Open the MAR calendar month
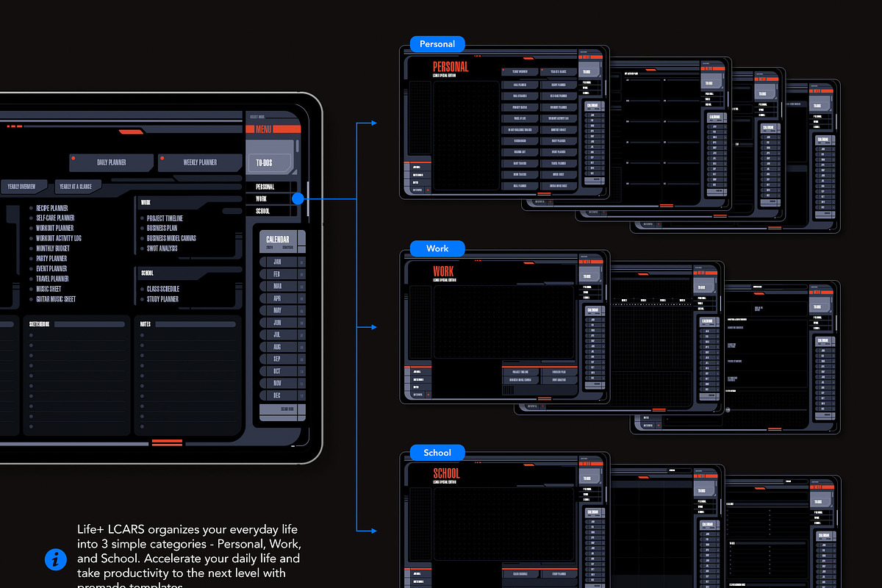The height and width of the screenshot is (588, 882). click(x=282, y=286)
